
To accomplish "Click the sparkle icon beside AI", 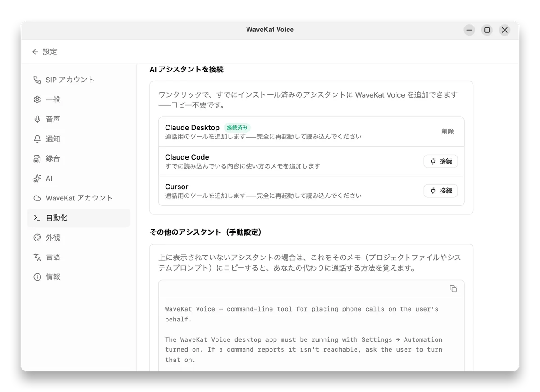I will pos(37,178).
